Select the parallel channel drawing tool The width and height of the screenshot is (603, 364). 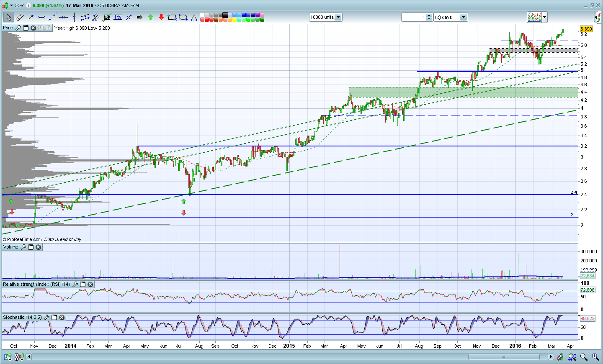coord(85,17)
